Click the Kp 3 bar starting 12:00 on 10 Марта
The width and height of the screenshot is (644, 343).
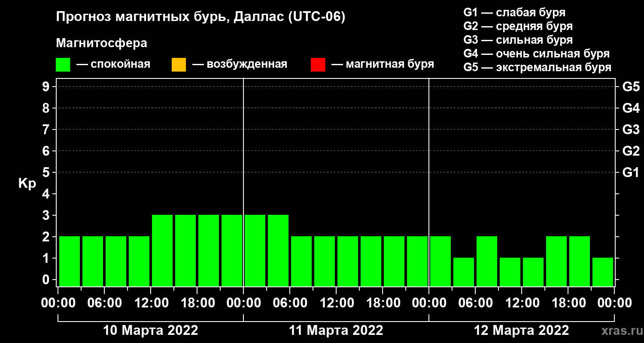pos(162,250)
